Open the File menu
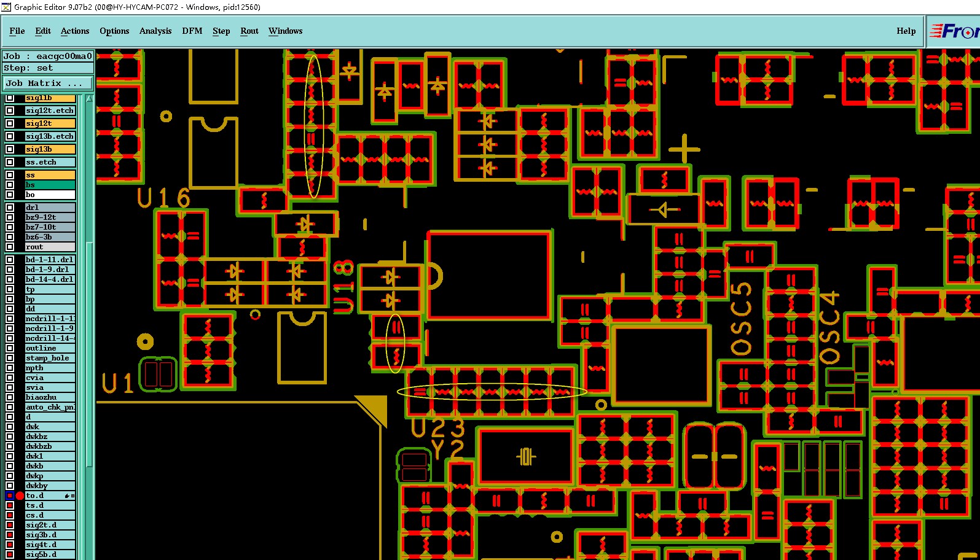The width and height of the screenshot is (980, 560). (17, 31)
